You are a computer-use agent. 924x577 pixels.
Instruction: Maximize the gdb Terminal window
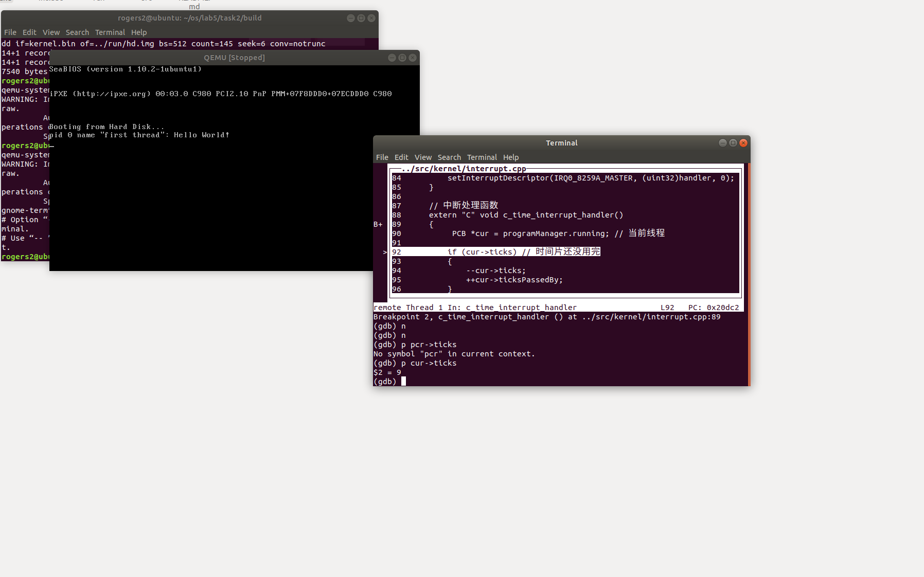coord(733,143)
